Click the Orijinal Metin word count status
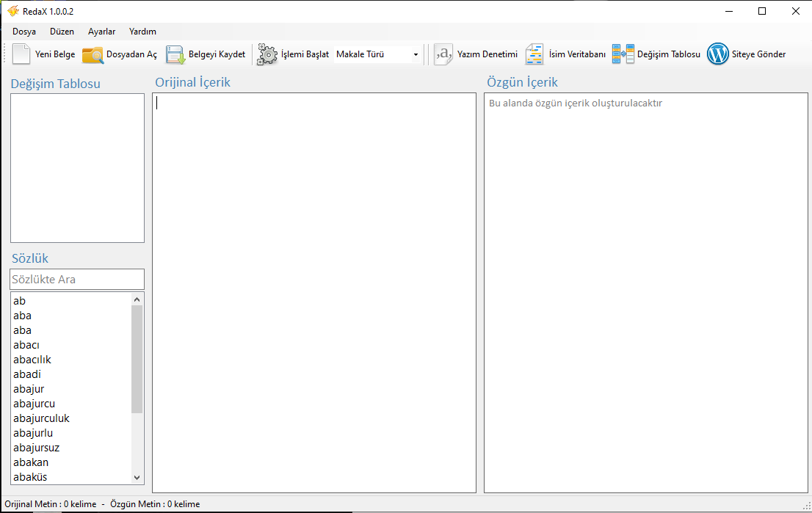The height and width of the screenshot is (513, 812). (51, 504)
